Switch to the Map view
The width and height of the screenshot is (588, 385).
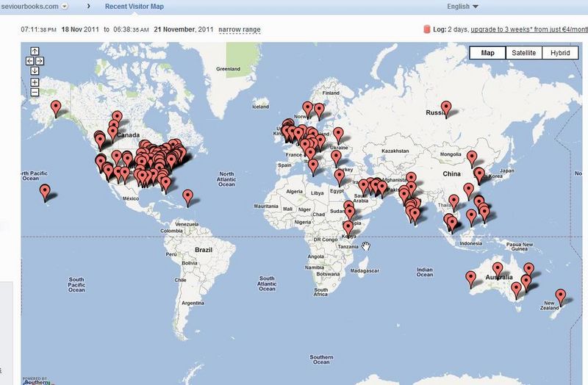[487, 53]
